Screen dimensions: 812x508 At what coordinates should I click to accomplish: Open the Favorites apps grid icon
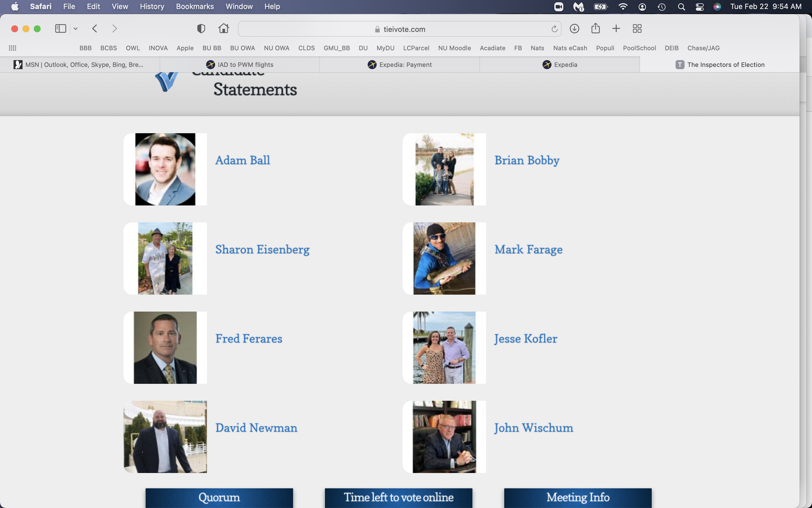12,48
